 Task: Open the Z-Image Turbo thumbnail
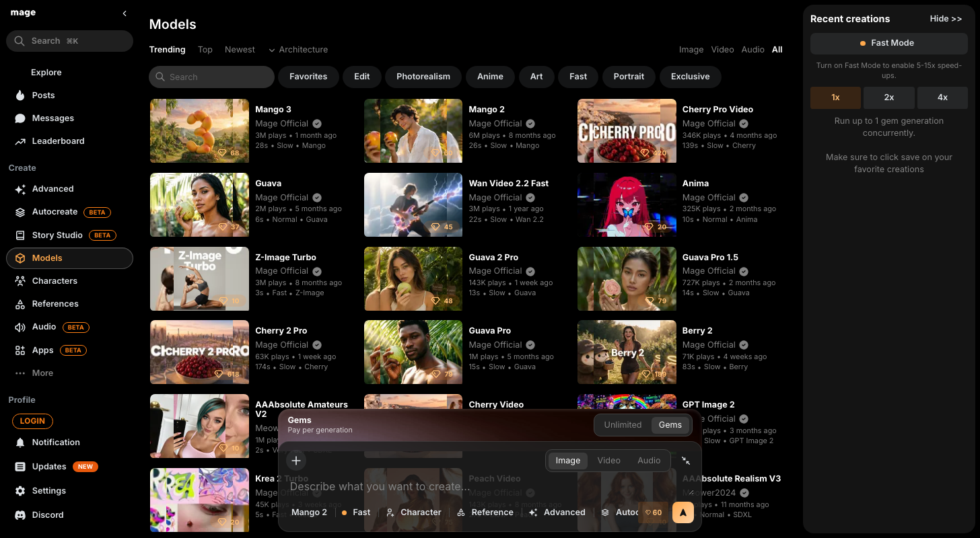tap(199, 278)
